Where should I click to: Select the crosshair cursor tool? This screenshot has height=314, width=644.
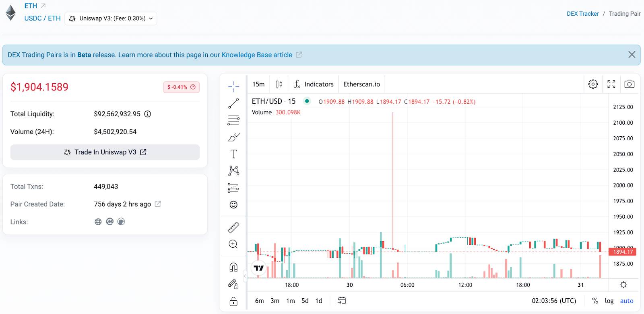233,86
